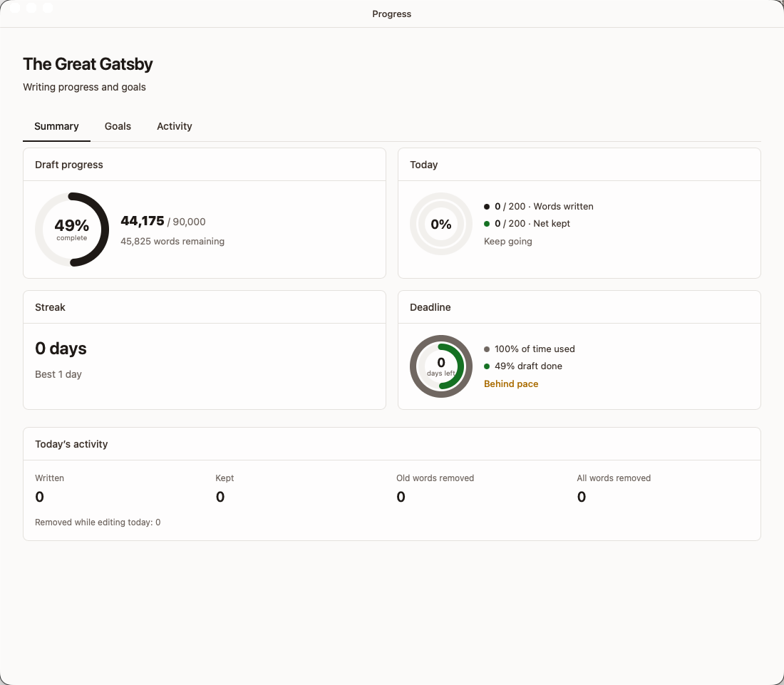
Task: Click the 0 / 200 Words written entry
Action: [x=539, y=207]
